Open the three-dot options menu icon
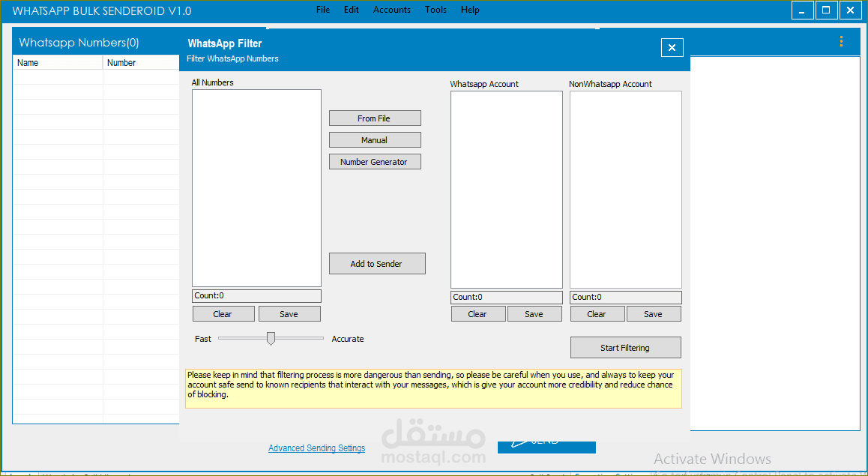This screenshot has height=476, width=868. [841, 41]
